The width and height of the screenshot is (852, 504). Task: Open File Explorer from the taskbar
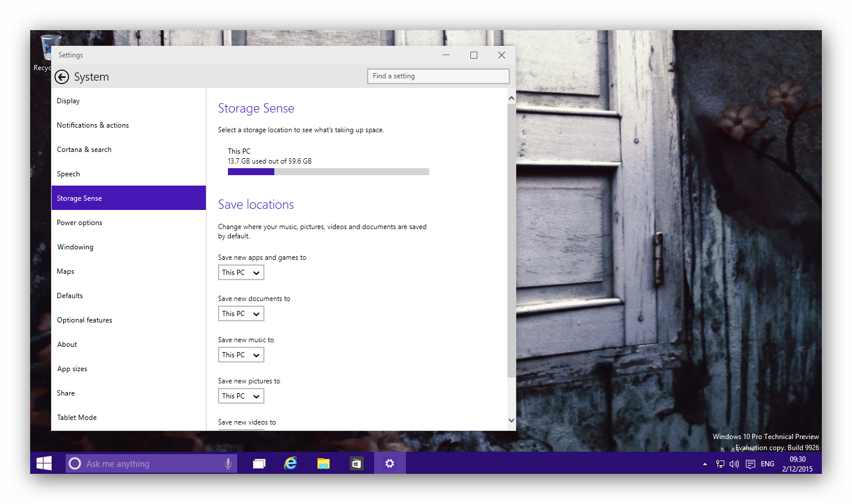point(323,463)
